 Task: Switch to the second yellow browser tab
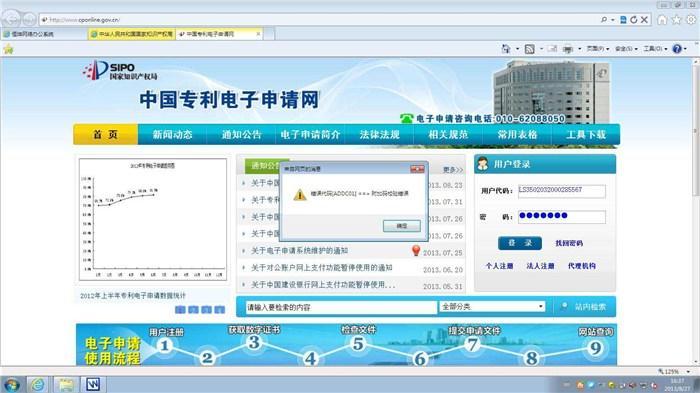pos(132,34)
